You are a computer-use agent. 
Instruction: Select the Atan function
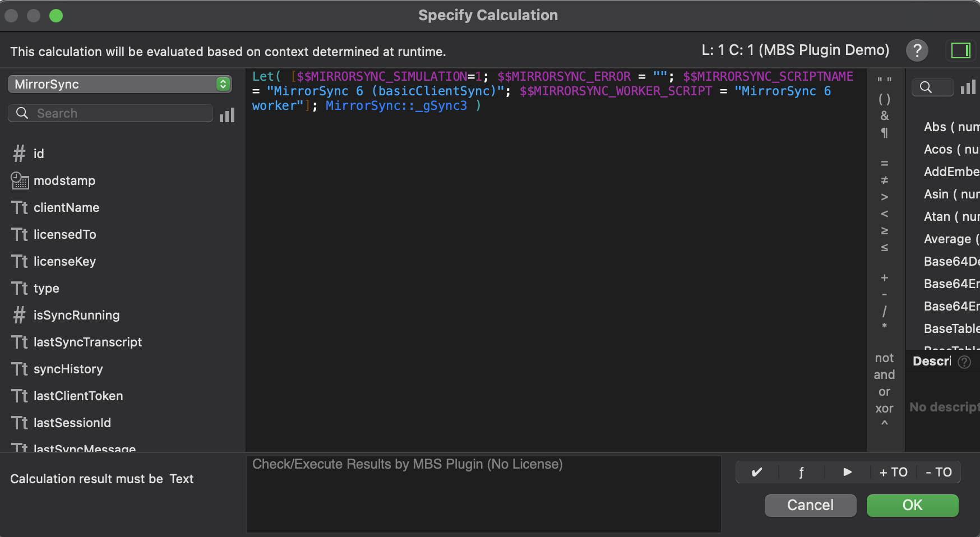951,216
